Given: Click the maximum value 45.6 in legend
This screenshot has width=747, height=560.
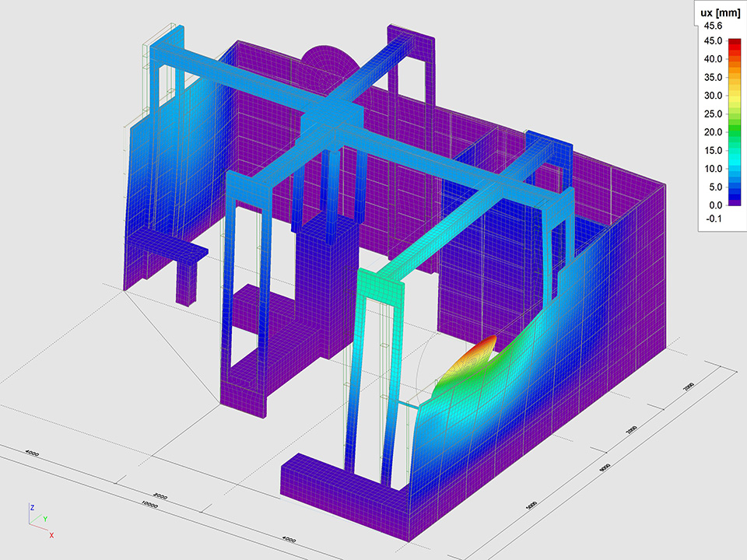Looking at the screenshot, I should point(714,26).
